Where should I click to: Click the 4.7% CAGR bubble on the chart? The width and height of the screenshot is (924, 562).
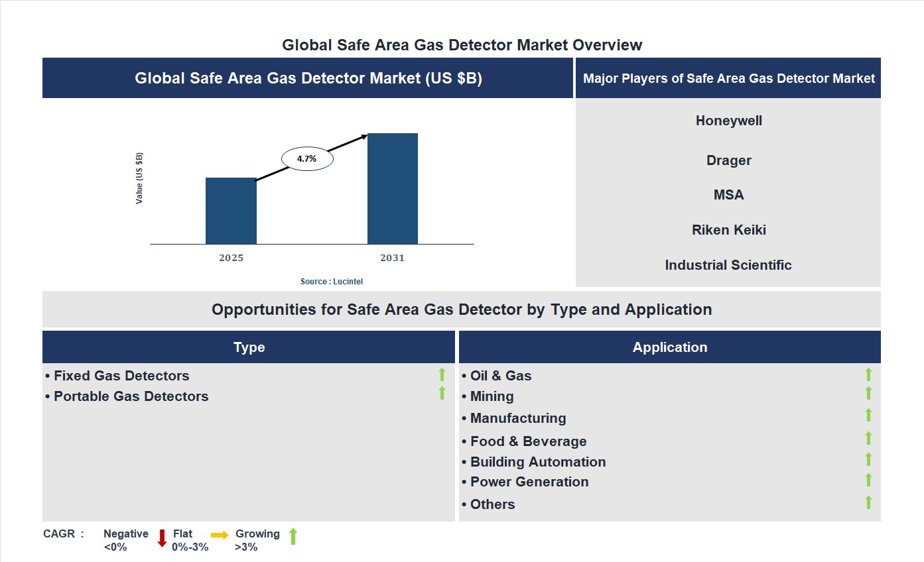coord(306,158)
